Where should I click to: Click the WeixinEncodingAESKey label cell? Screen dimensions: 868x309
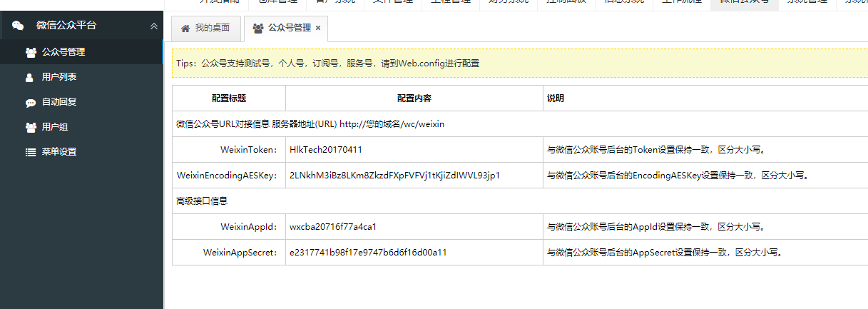(x=229, y=176)
